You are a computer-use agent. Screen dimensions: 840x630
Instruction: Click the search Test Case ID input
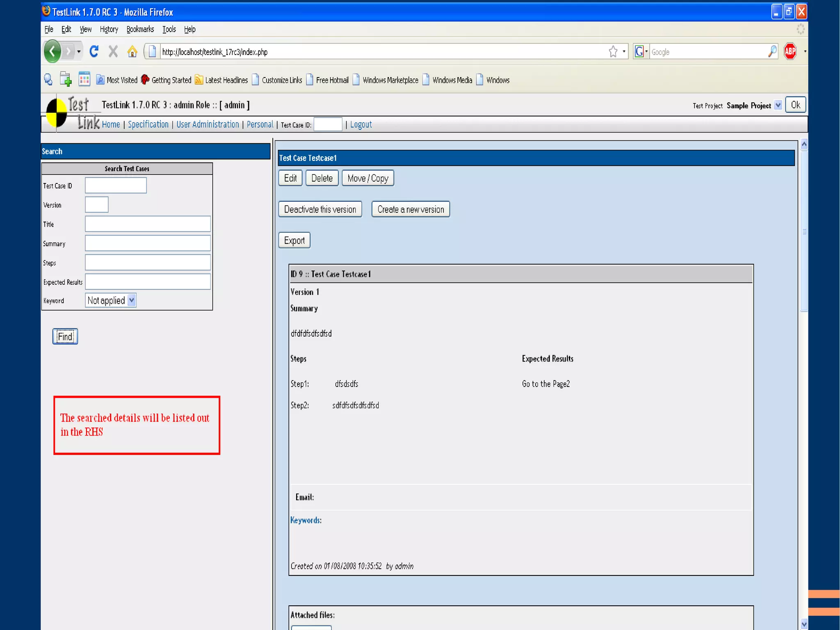[116, 186]
